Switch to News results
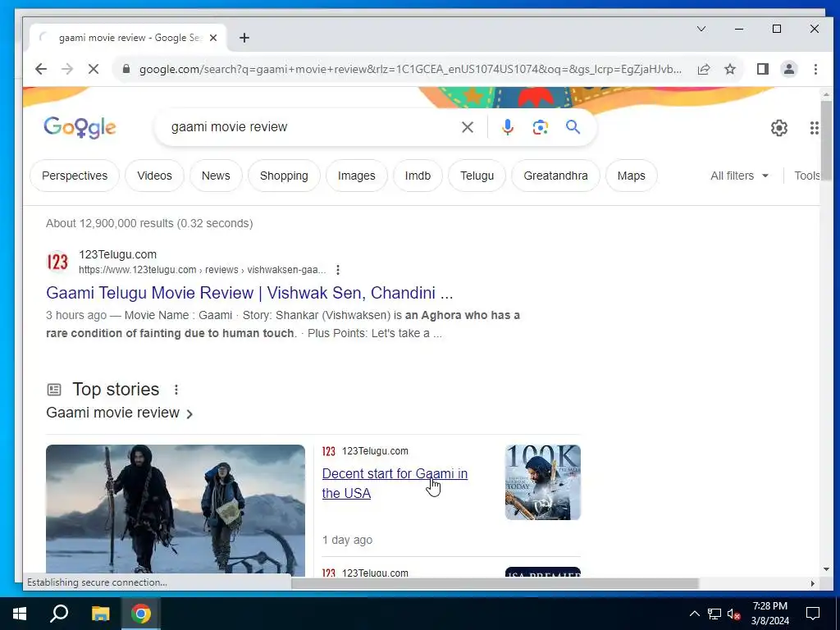This screenshot has width=840, height=630. [x=216, y=176]
